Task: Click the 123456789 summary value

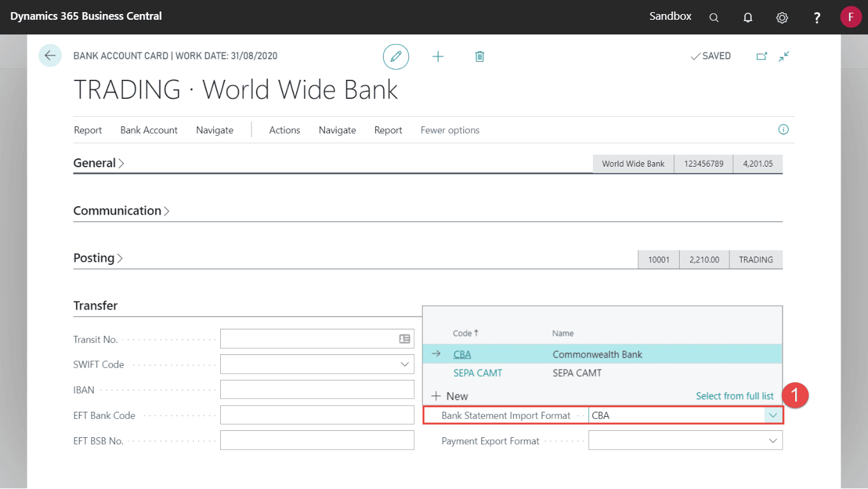Action: click(704, 164)
